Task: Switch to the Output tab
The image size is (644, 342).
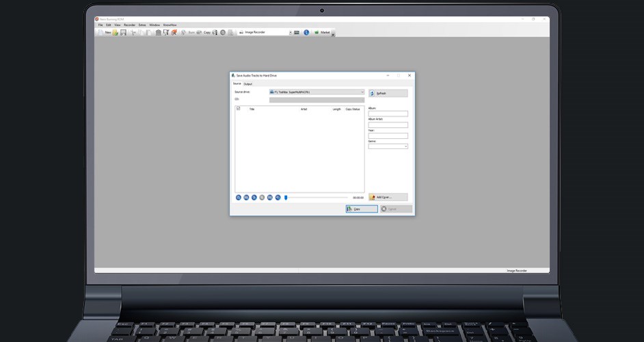Action: click(x=247, y=84)
